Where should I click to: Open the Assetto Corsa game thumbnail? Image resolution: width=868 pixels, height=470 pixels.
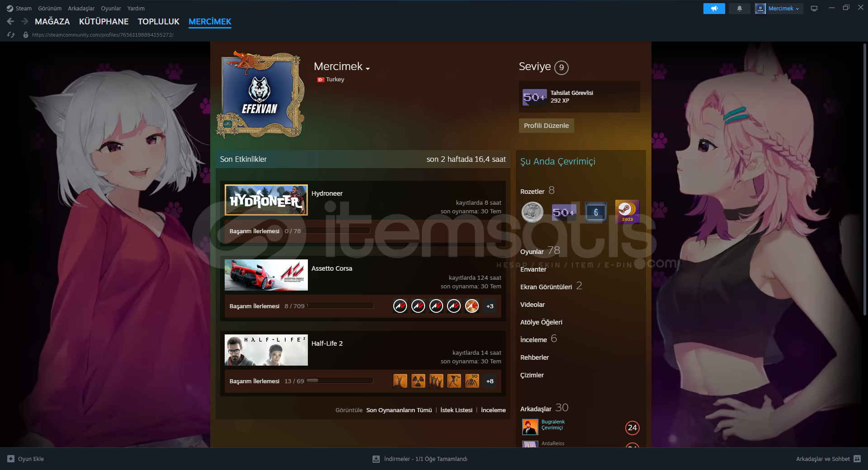click(x=266, y=275)
